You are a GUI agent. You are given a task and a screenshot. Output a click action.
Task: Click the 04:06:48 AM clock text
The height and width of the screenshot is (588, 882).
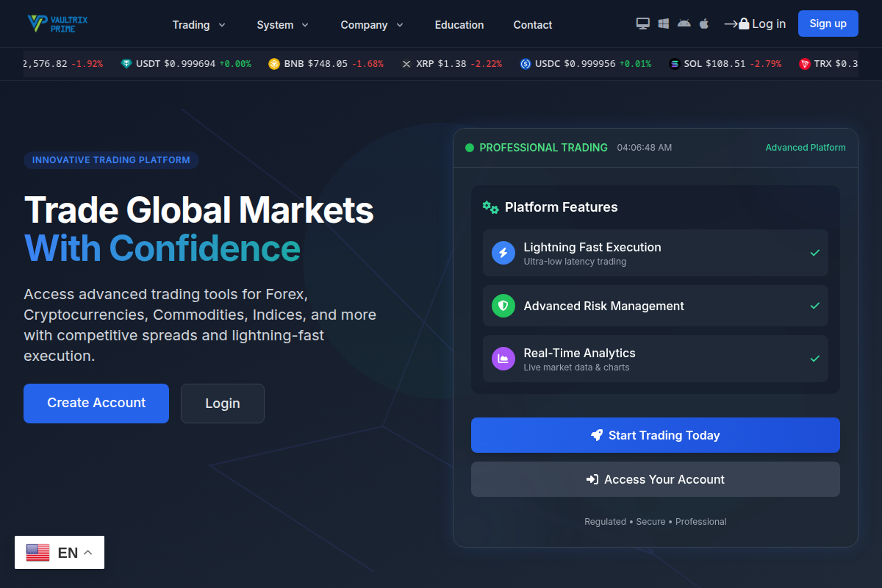pos(645,148)
